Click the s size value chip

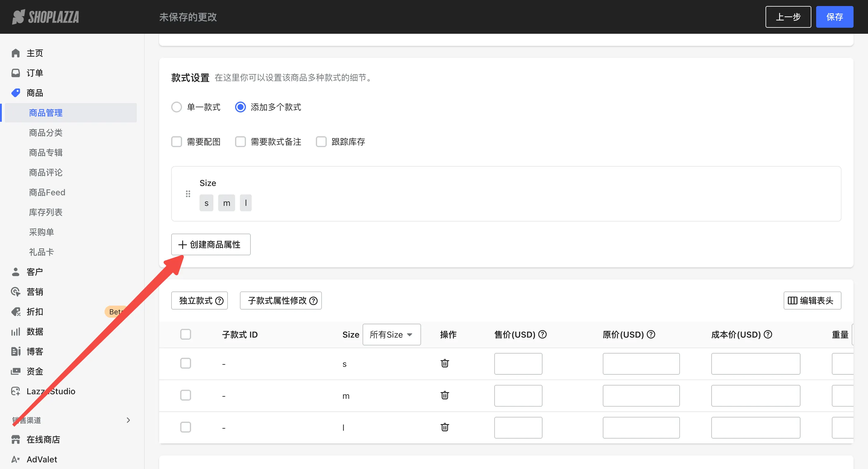206,203
